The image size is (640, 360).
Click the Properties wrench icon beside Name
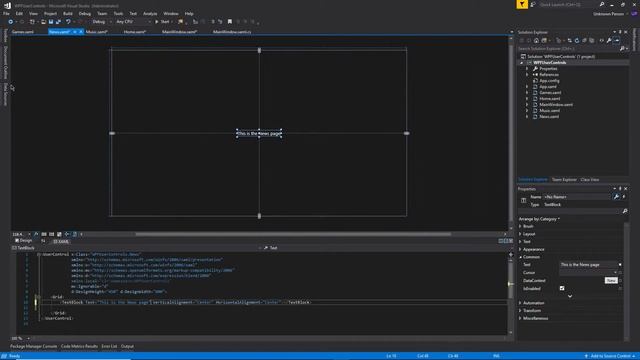(x=616, y=197)
